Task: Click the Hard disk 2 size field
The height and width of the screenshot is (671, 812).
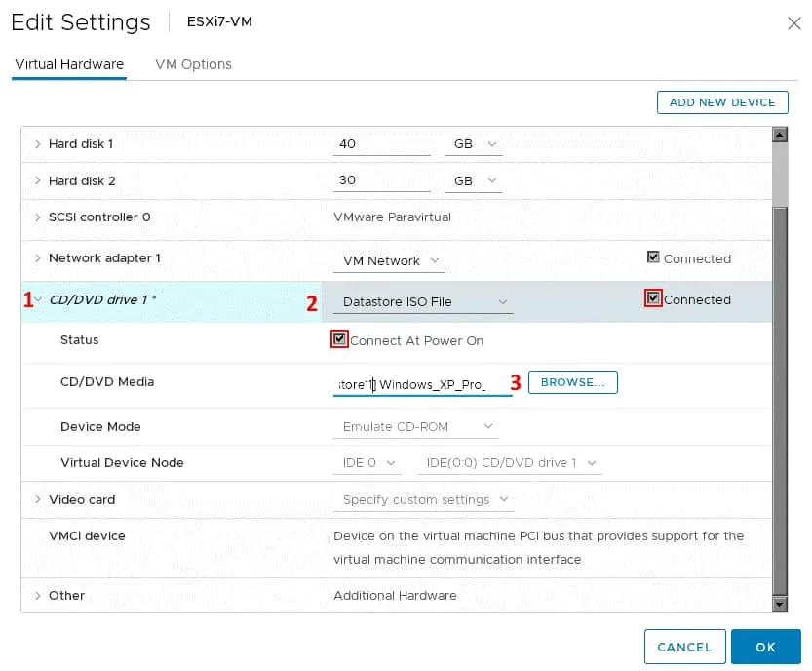Action: 381,181
